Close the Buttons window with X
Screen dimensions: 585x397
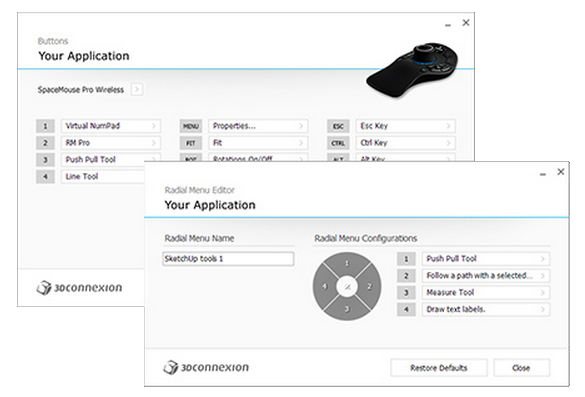tap(466, 23)
